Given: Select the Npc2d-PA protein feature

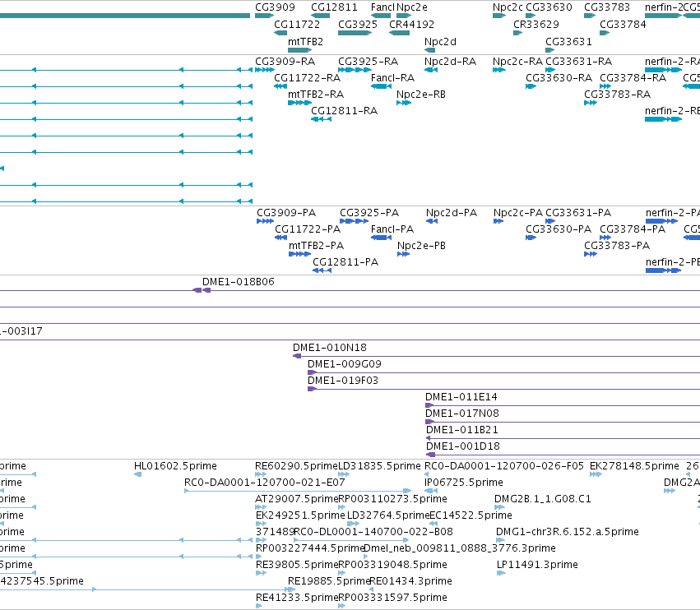Looking at the screenshot, I should coord(432,221).
